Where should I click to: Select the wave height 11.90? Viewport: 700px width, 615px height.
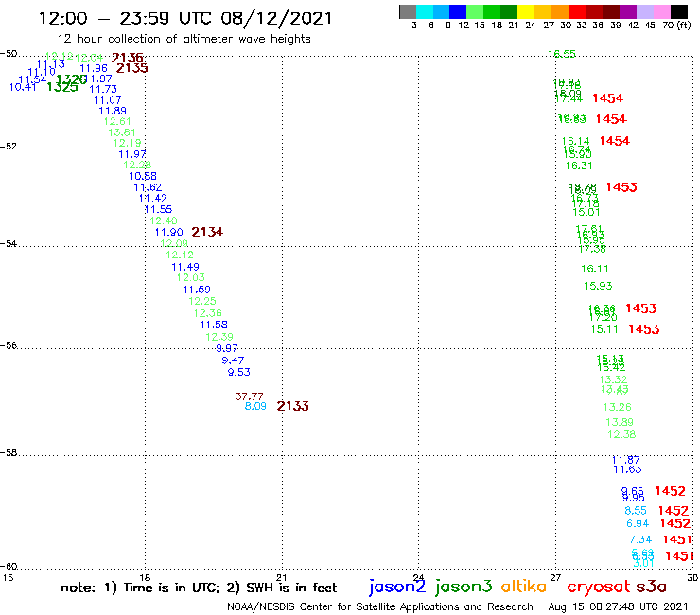(x=168, y=232)
